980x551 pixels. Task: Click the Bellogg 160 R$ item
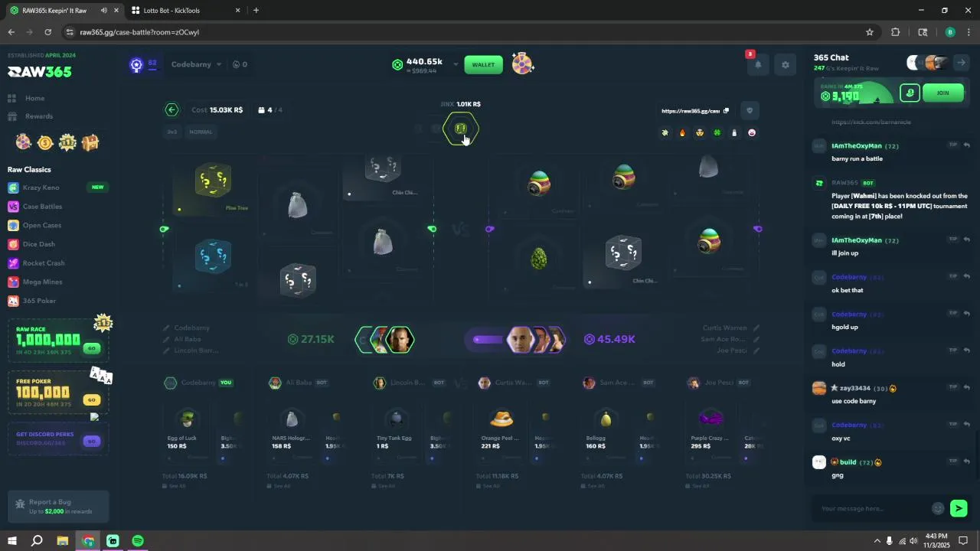(606, 432)
